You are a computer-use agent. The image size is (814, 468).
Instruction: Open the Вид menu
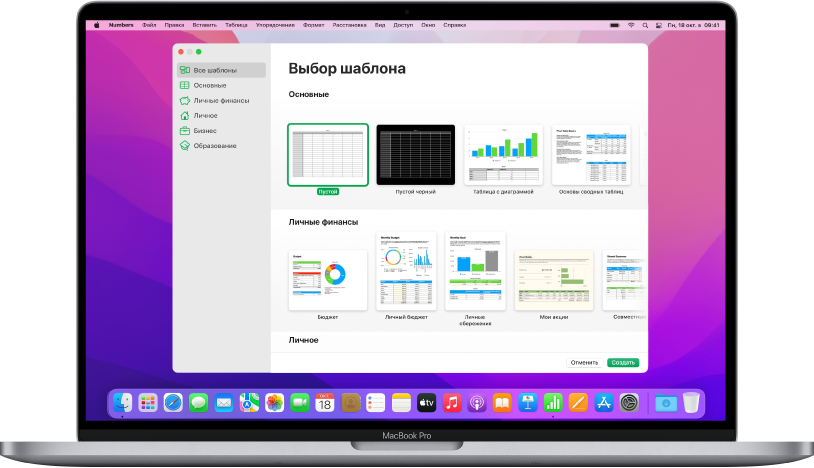click(x=380, y=25)
